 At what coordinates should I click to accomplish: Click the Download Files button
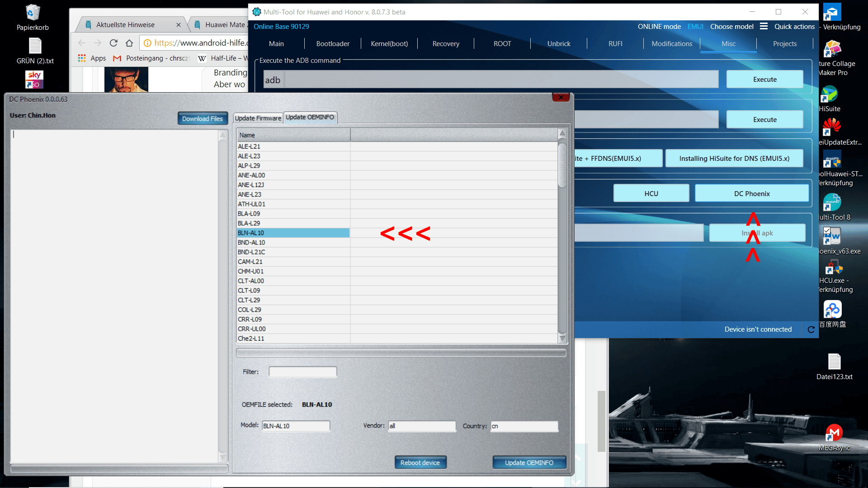[202, 119]
